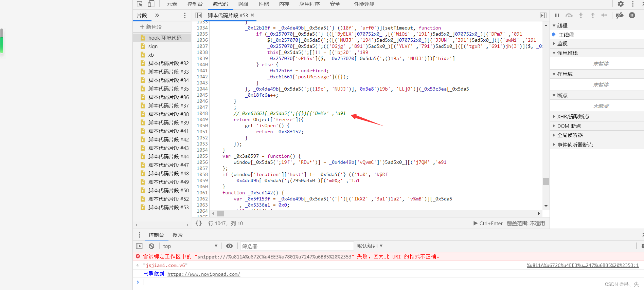Open the source location link for jsjiami.com.v6

(583, 265)
